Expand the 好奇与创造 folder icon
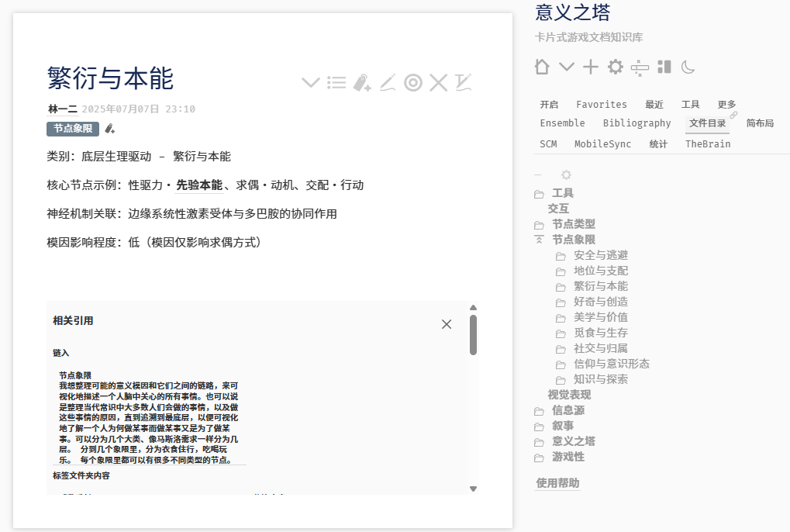This screenshot has height=532, width=790. point(561,302)
